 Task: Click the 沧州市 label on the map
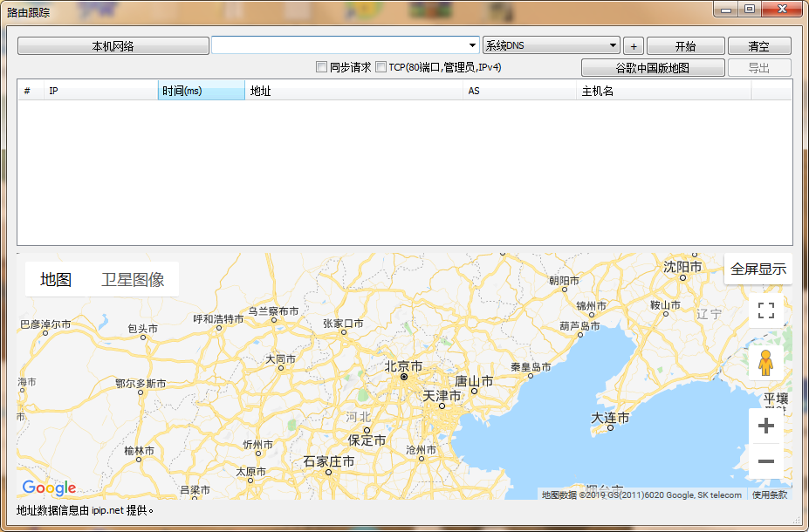[x=421, y=449]
